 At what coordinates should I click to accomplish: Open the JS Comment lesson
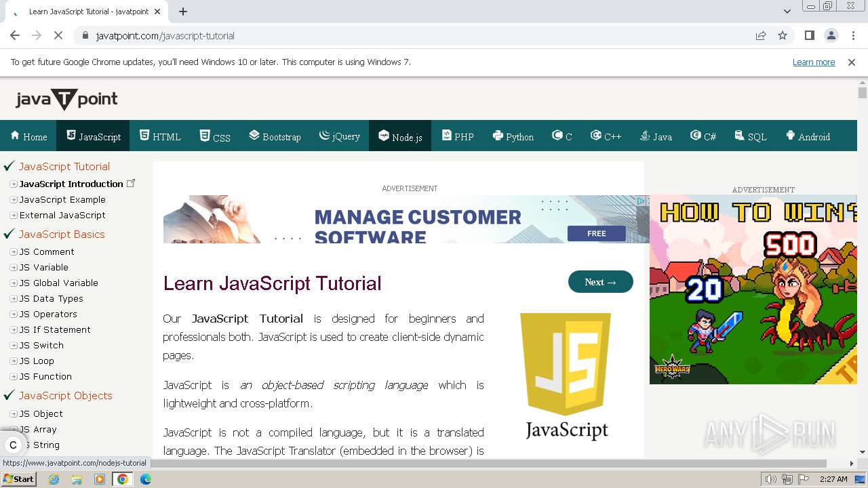[47, 251]
